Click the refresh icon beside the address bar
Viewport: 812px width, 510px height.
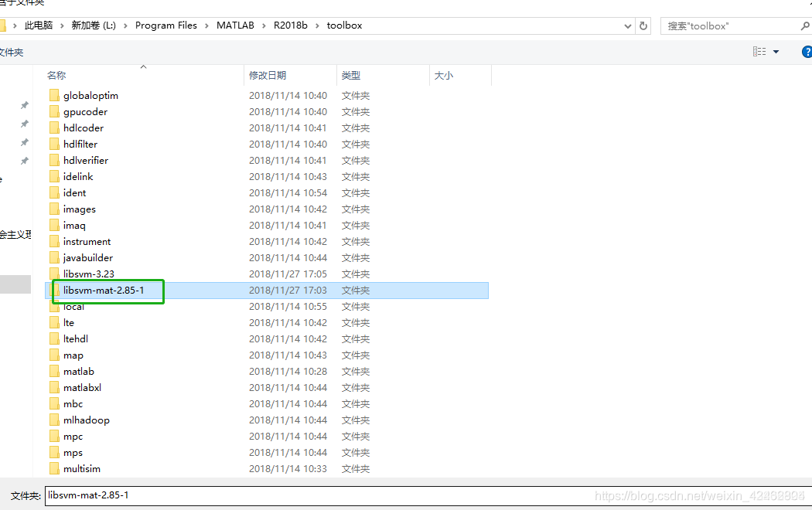643,25
